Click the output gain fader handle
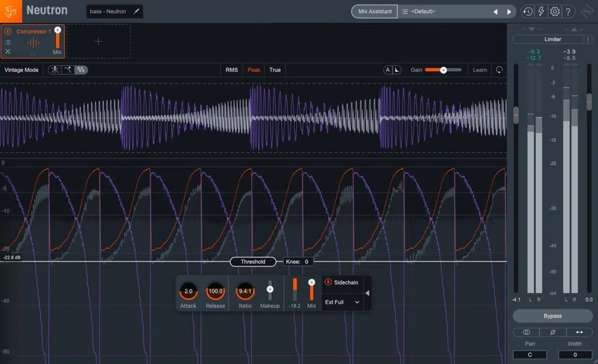The image size is (598, 364). tap(589, 102)
